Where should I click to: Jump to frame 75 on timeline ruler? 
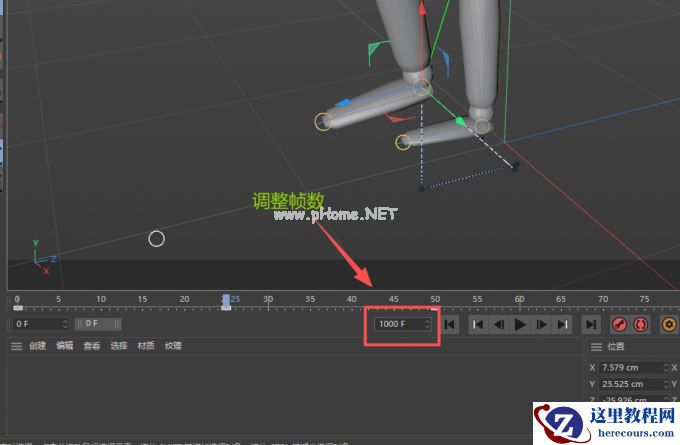644,299
